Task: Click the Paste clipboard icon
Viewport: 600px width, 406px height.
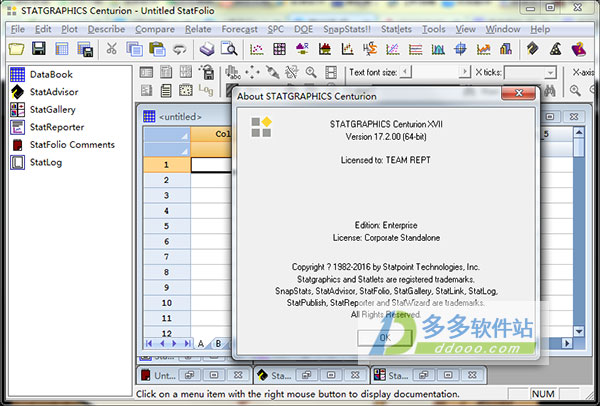Action: 157,49
